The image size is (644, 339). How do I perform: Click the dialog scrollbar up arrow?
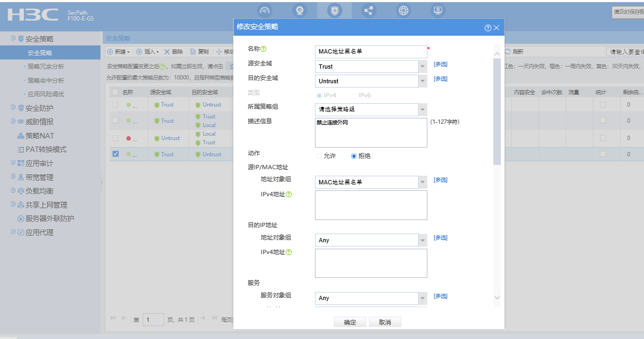pyautogui.click(x=497, y=54)
